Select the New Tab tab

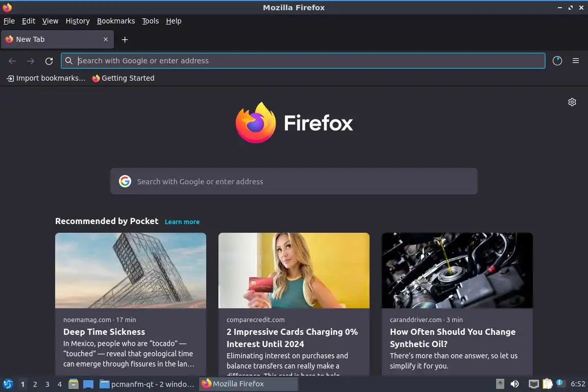(x=57, y=39)
